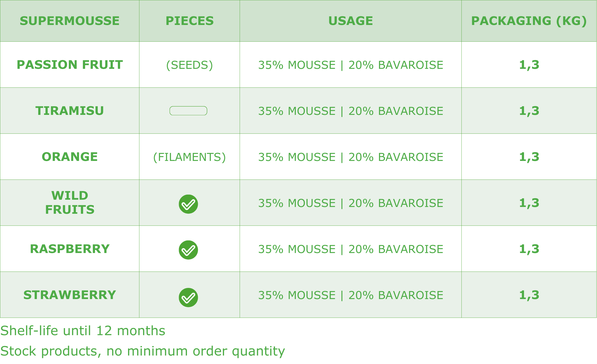Click the Wild Fruits checkmark icon
597x364 pixels.
tap(188, 204)
